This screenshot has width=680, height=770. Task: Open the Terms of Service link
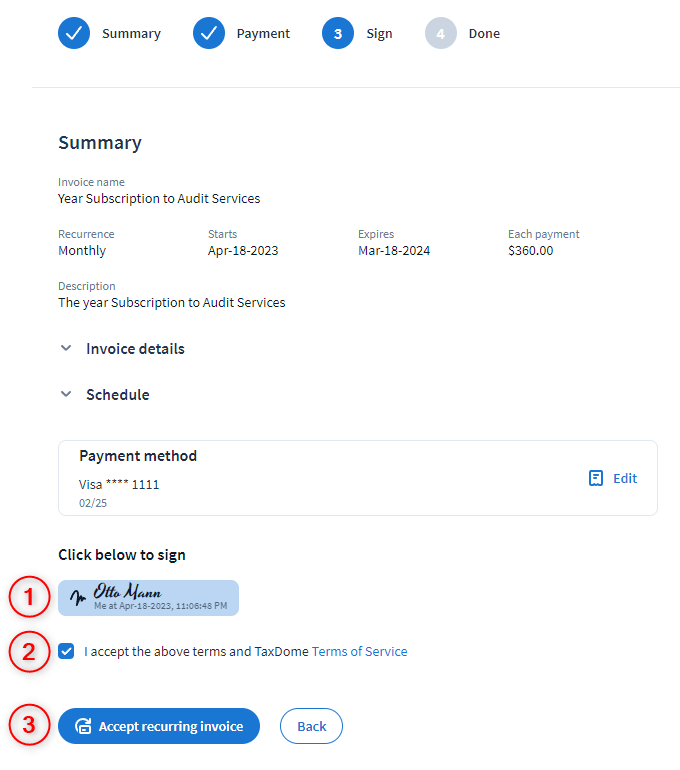[x=359, y=651]
